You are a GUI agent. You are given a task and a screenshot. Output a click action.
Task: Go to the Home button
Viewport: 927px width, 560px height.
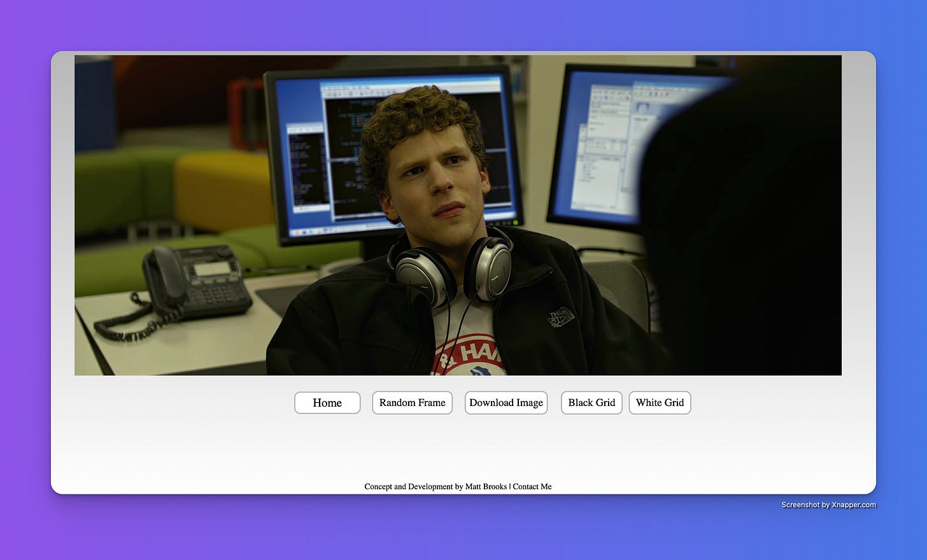[327, 403]
